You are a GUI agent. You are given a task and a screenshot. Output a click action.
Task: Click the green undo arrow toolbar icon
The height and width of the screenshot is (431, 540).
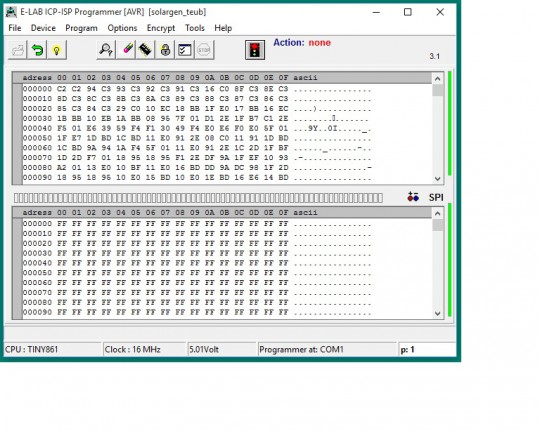[x=37, y=50]
